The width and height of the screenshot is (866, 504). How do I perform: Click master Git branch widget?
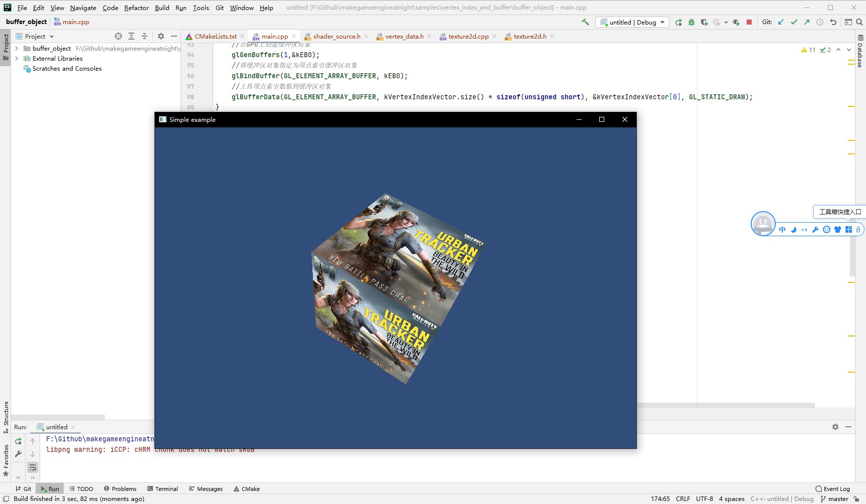834,499
